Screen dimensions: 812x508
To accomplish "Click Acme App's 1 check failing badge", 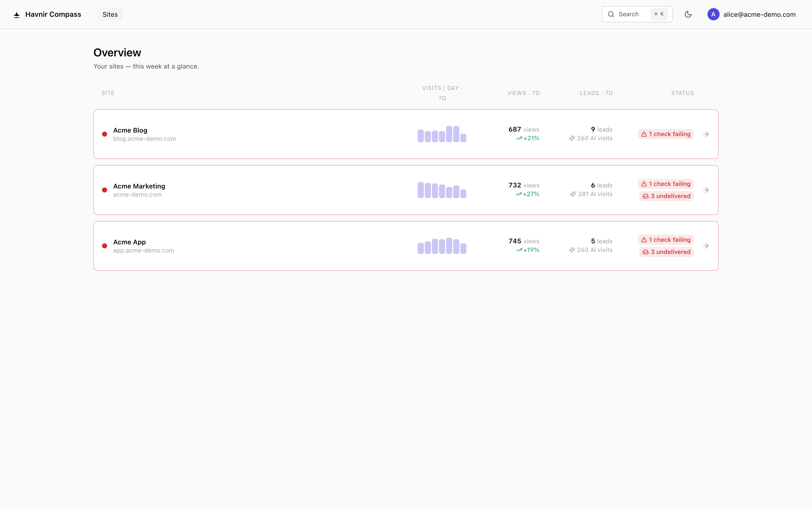I will [666, 240].
